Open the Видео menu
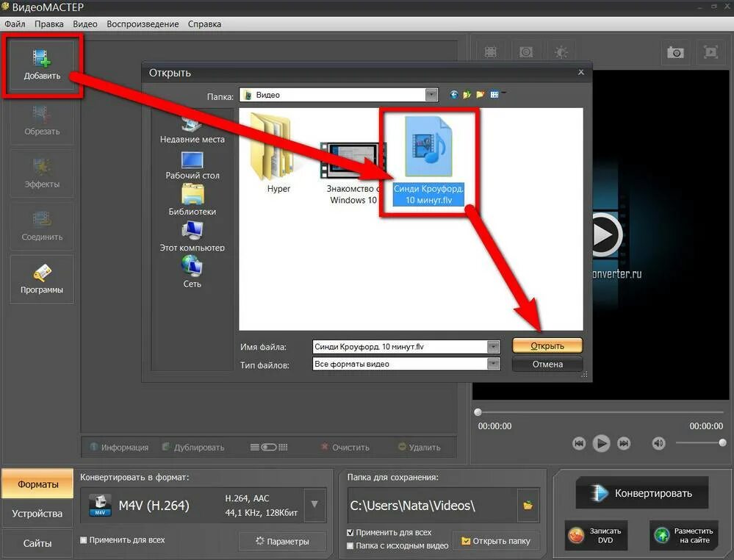 coord(85,24)
